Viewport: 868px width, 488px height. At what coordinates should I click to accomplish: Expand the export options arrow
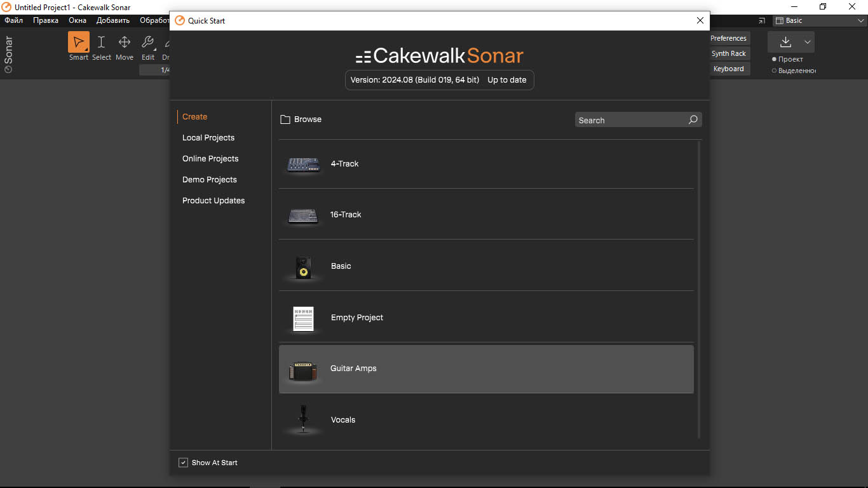click(x=808, y=42)
